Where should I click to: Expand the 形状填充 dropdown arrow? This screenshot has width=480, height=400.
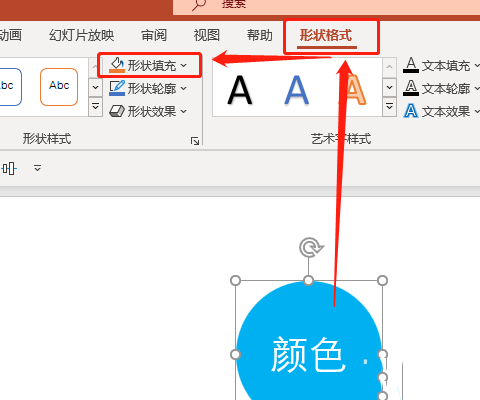(184, 66)
